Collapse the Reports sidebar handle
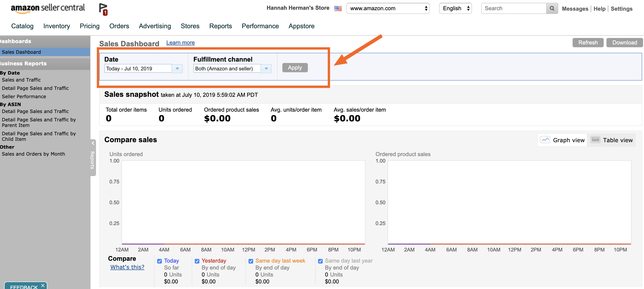644x289 pixels. coord(93,158)
